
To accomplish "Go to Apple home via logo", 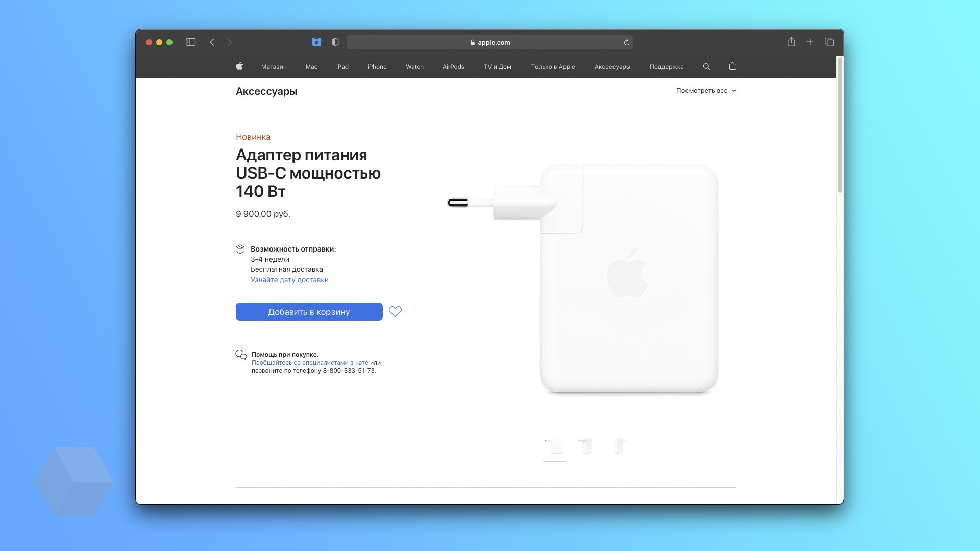I will point(239,66).
